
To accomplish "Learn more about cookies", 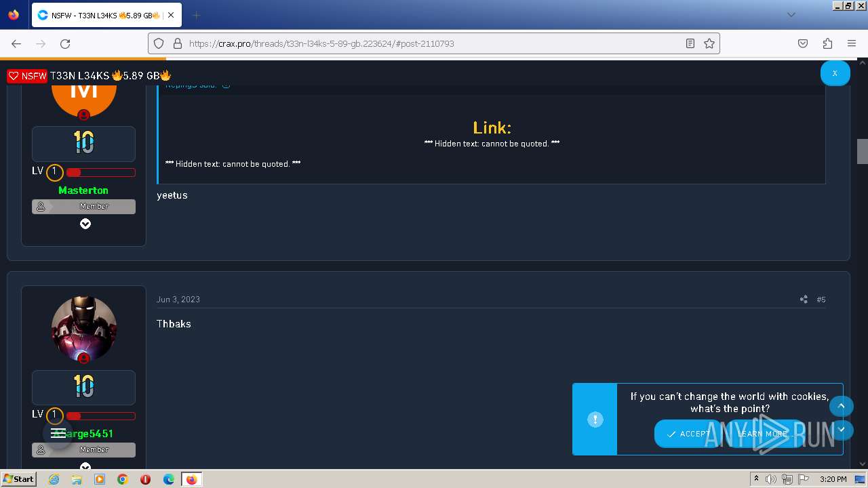I will [x=762, y=434].
